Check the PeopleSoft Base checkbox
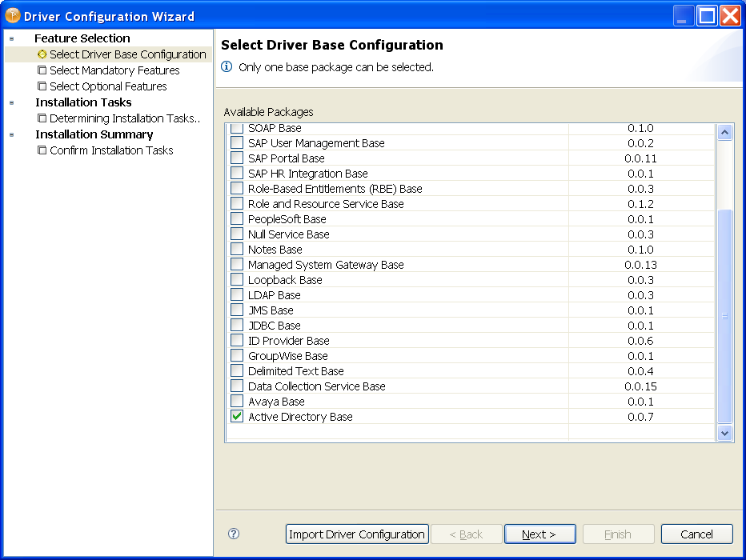Screen dimensions: 746x560 (x=237, y=219)
